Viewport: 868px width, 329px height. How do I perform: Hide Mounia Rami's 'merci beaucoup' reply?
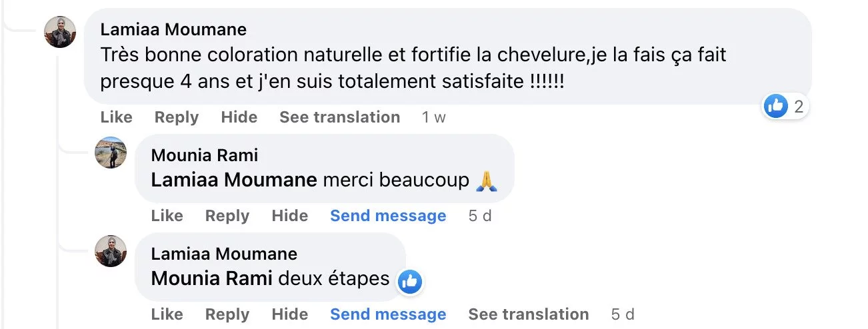coord(289,216)
